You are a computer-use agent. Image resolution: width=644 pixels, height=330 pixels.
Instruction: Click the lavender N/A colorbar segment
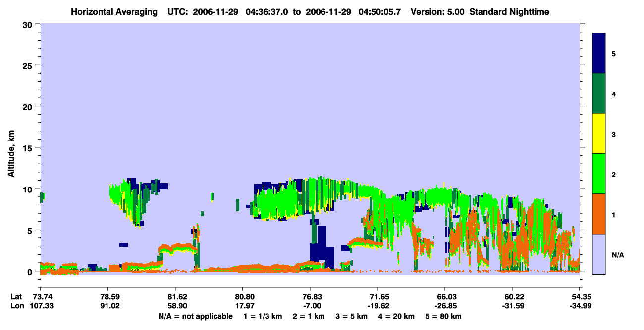pos(599,254)
